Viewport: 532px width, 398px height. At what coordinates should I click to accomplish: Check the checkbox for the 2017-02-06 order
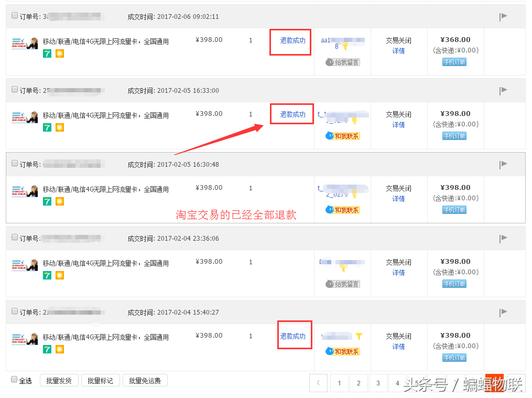(x=14, y=15)
